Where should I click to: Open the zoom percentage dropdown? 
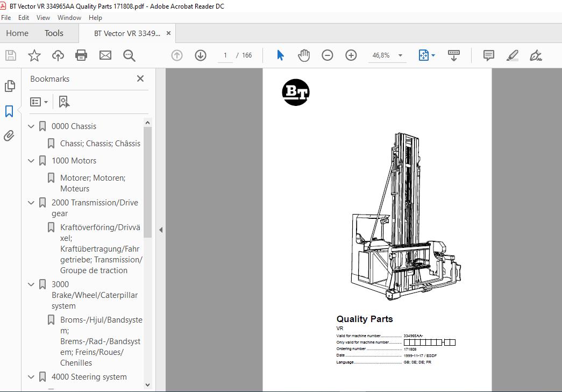point(400,55)
